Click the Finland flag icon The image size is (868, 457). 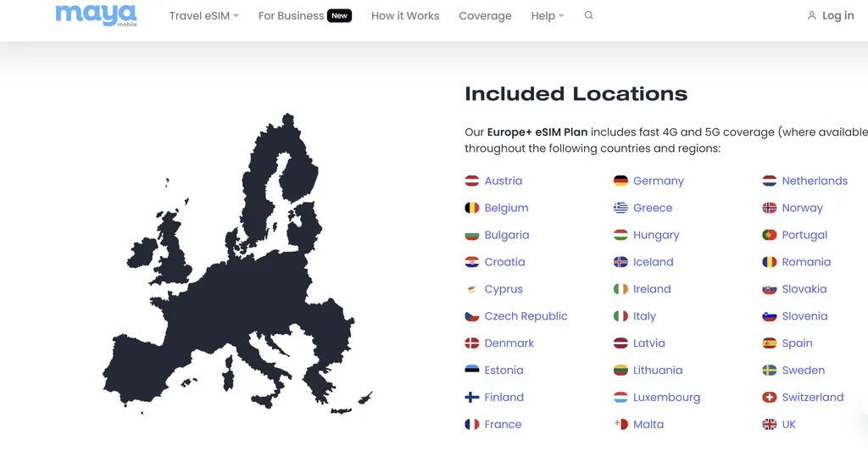tap(472, 397)
